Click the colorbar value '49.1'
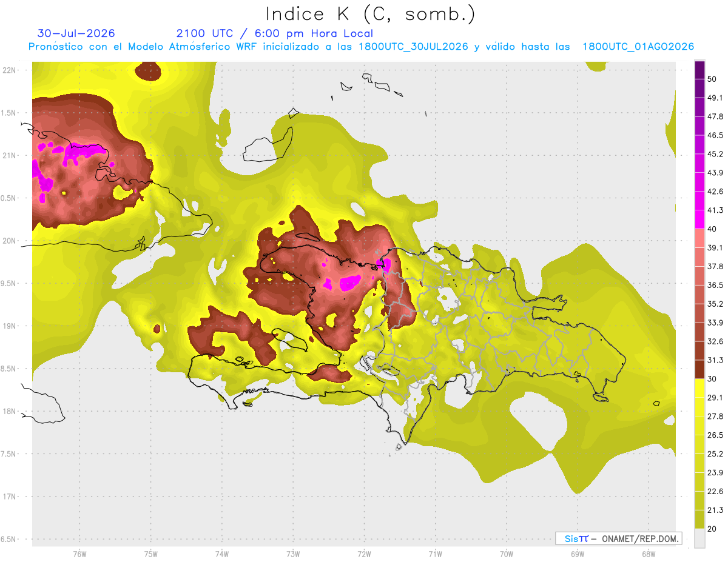Screen dimensions: 728x562 [x=715, y=98]
